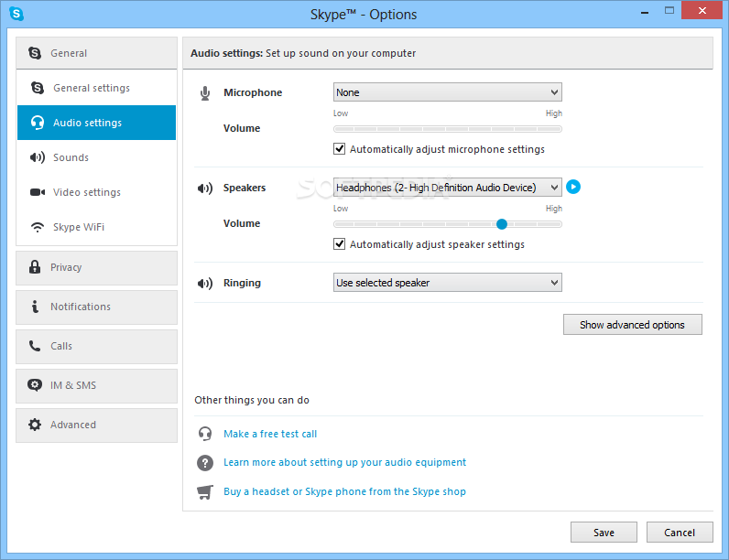Buy a headset from the Skype shop
729x560 pixels.
344,491
